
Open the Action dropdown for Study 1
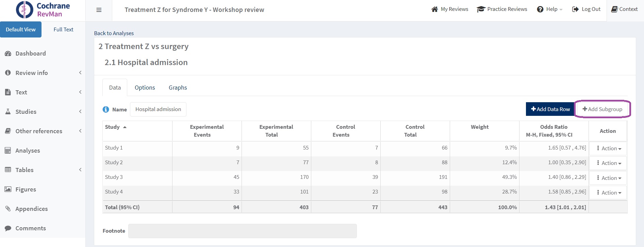coord(609,149)
